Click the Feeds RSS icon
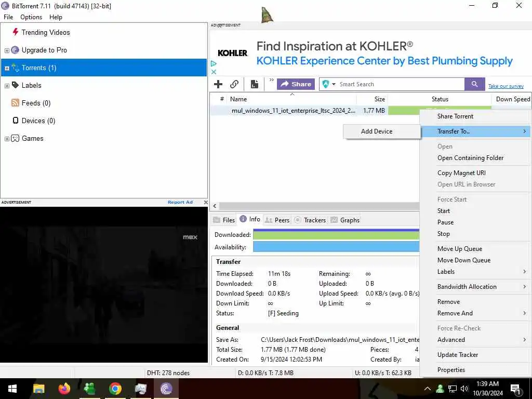Viewport: 532px width, 399px height. pyautogui.click(x=15, y=103)
